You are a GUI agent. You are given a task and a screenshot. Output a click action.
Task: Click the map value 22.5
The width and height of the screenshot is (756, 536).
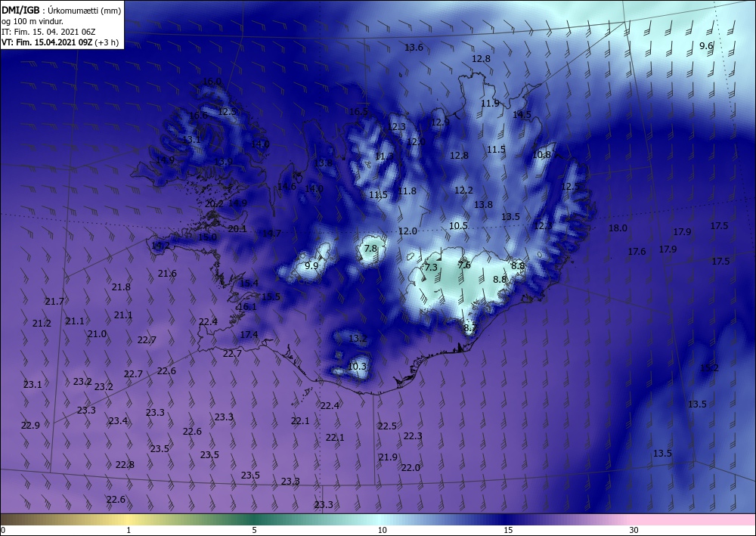[x=386, y=426]
